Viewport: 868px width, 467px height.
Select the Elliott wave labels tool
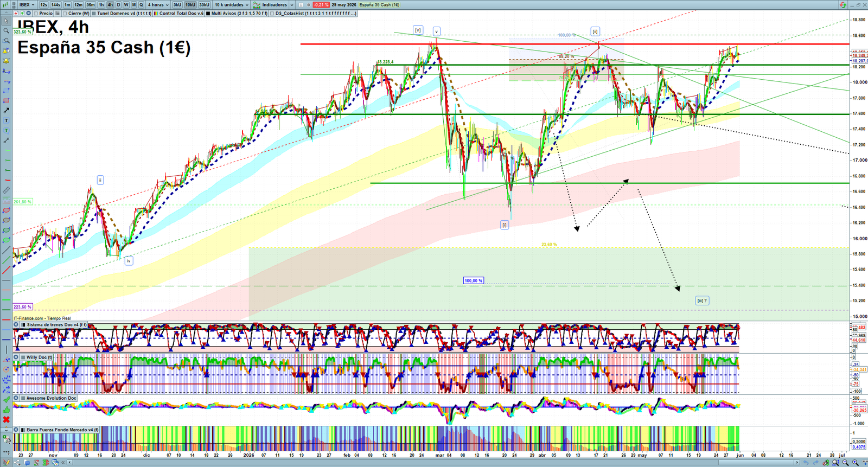click(6, 381)
